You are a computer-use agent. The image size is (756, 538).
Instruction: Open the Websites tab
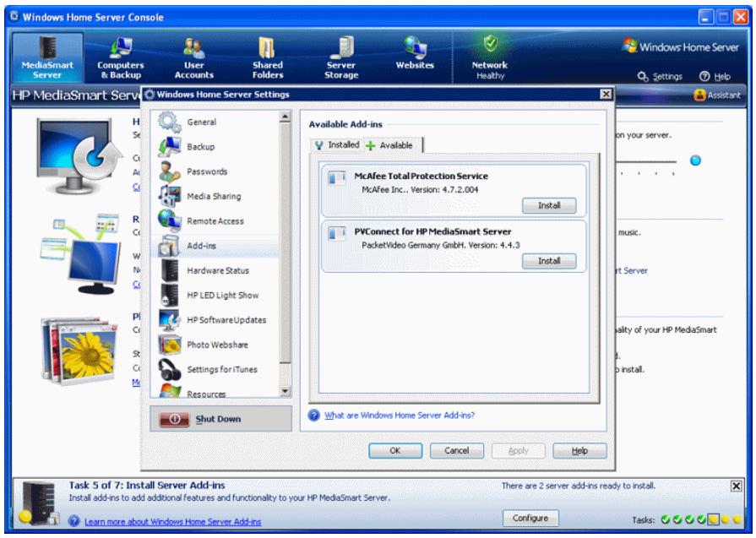[x=415, y=53]
